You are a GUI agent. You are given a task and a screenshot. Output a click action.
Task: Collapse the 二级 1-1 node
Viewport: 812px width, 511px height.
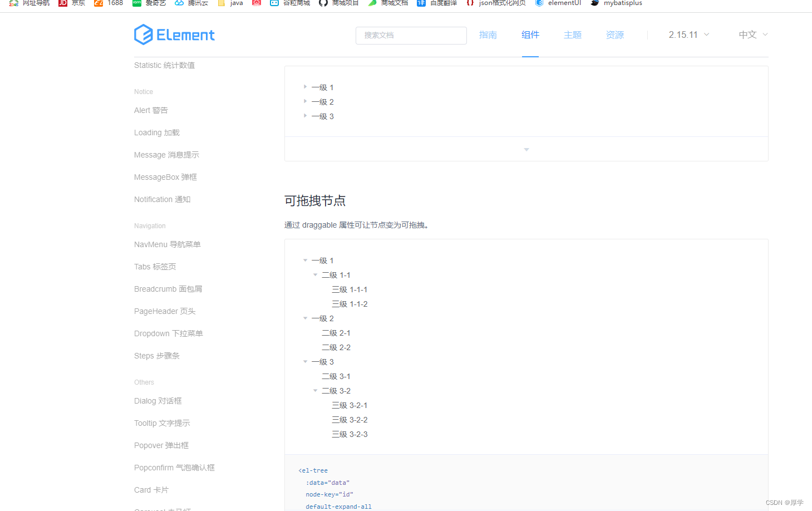[315, 274]
